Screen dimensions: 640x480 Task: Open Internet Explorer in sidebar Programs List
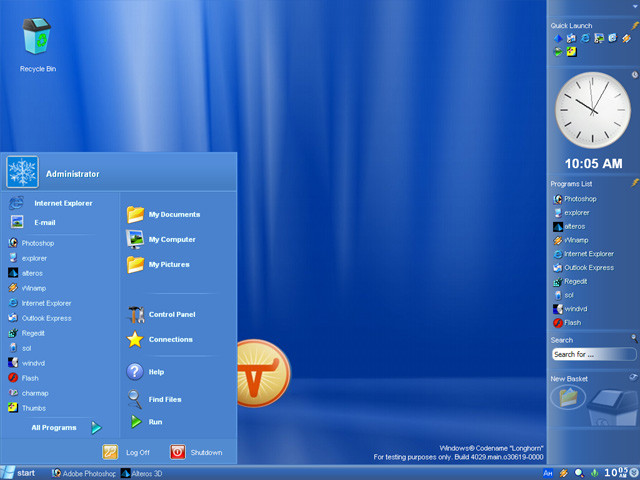pyautogui.click(x=583, y=254)
